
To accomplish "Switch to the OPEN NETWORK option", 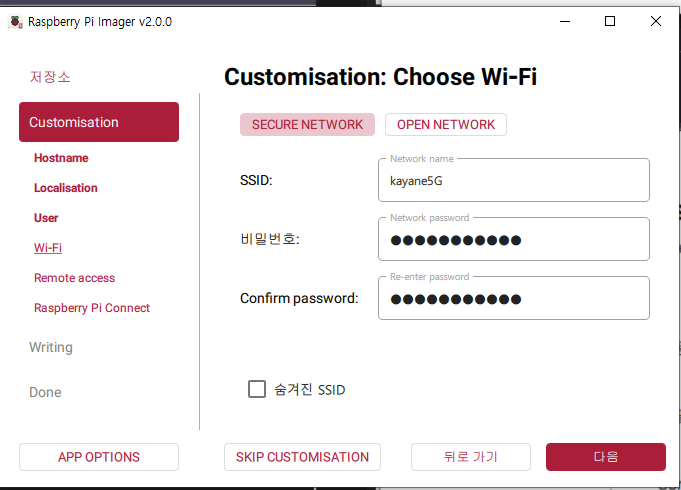I will click(445, 124).
